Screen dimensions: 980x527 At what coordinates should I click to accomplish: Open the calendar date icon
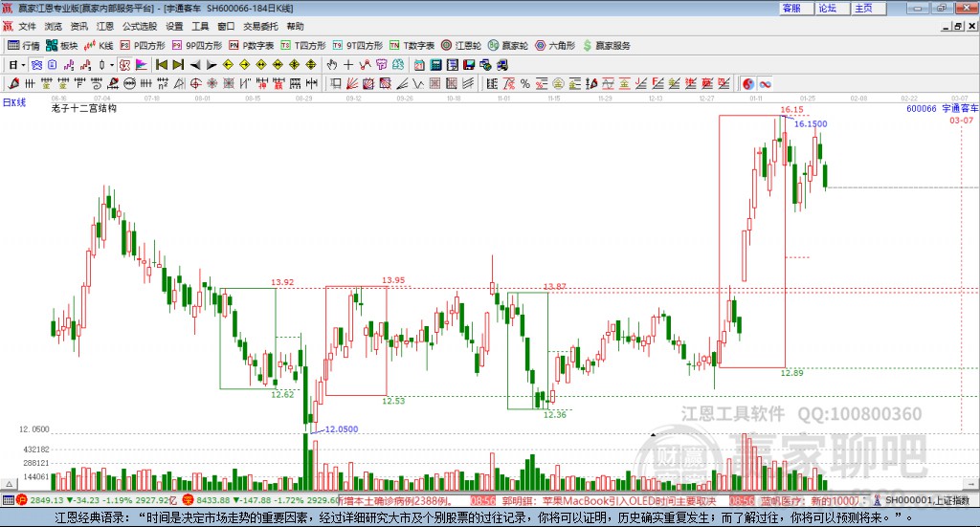point(419,64)
